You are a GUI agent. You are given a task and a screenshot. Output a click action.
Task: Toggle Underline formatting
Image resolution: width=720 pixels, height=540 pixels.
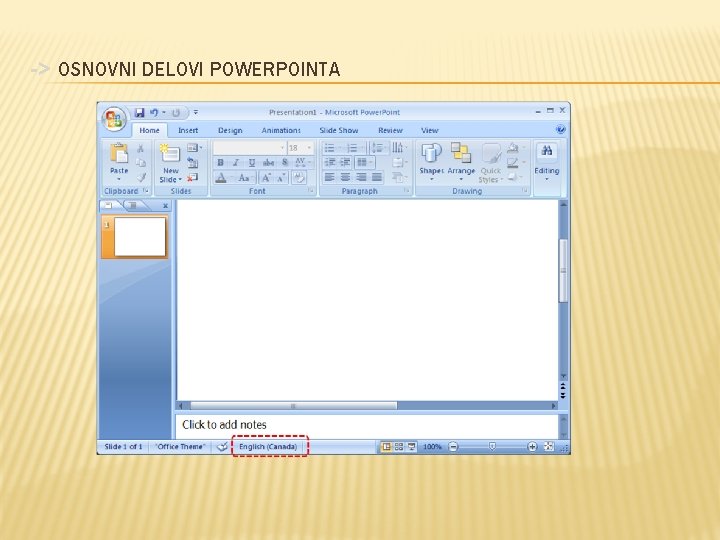point(252,163)
